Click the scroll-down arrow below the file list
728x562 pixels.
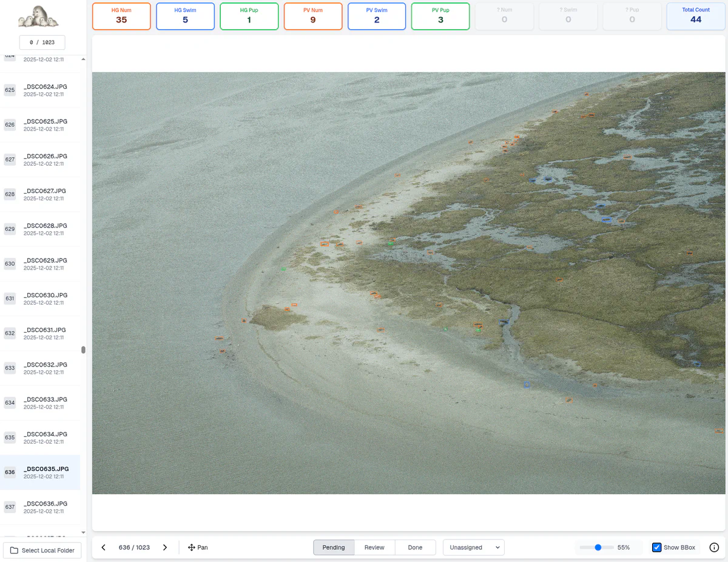pos(83,532)
